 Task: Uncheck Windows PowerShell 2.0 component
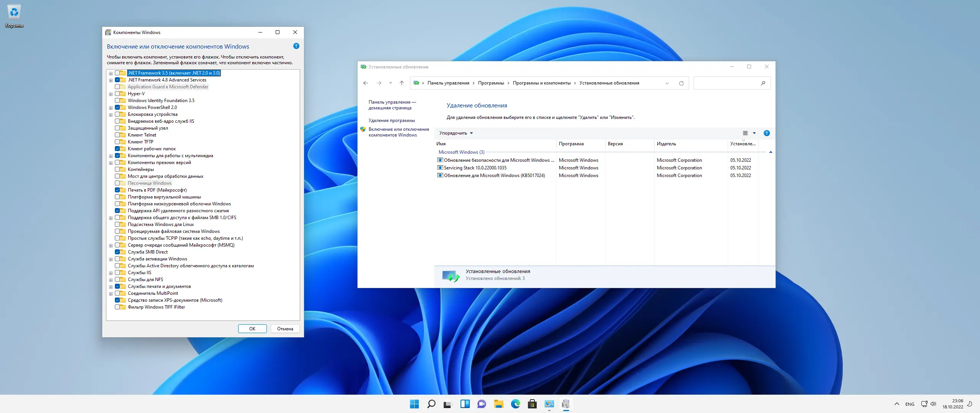(x=118, y=107)
